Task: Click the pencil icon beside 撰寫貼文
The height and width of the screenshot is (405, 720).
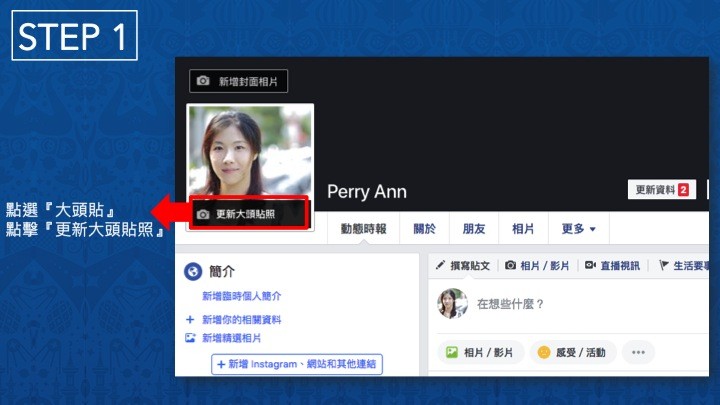Action: click(x=440, y=265)
